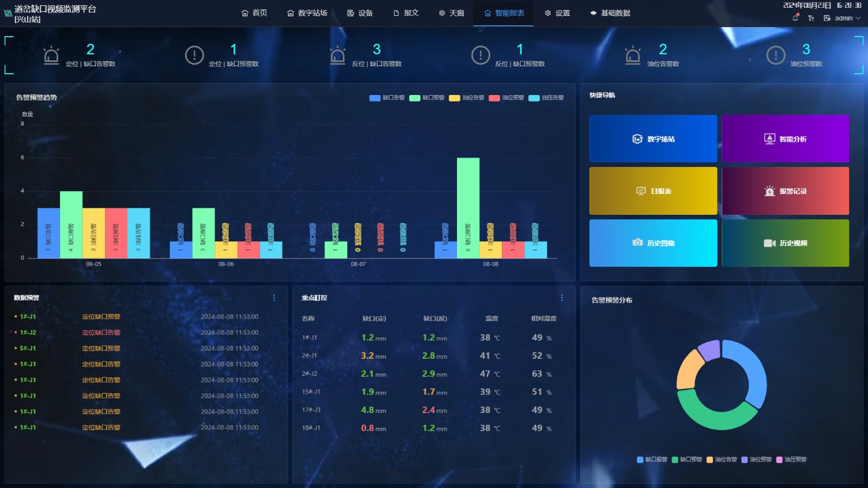Click the 4.8 mm value for 17#-J3
This screenshot has width=868, height=488.
(x=374, y=410)
